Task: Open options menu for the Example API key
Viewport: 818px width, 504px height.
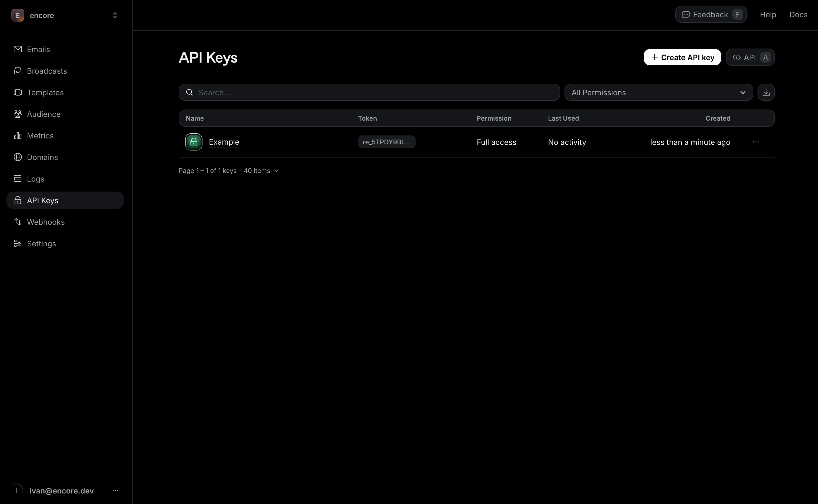Action: coord(755,142)
